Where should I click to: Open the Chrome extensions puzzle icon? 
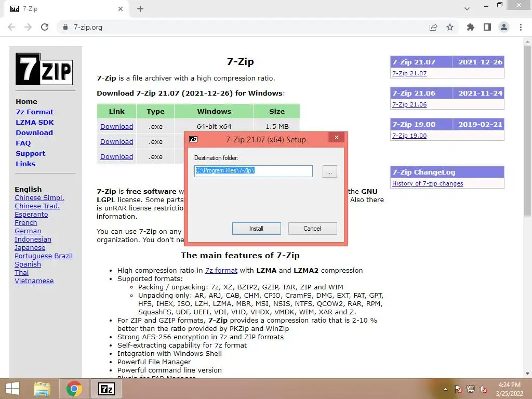pos(471,27)
